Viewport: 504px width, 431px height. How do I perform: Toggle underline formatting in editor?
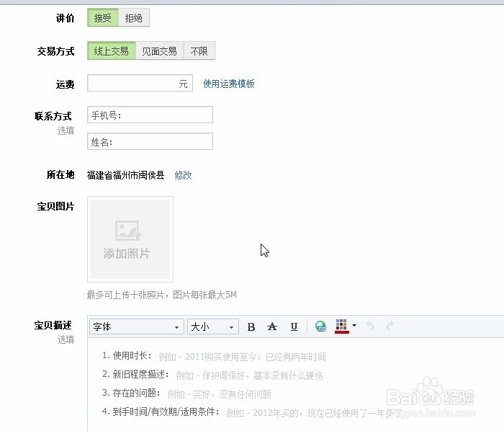click(294, 326)
